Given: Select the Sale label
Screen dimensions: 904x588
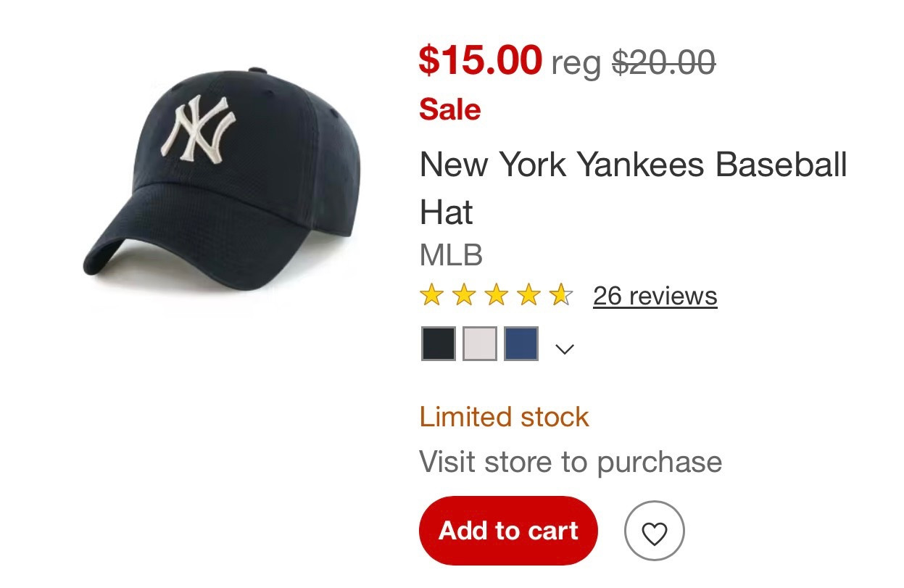Looking at the screenshot, I should coord(449,109).
